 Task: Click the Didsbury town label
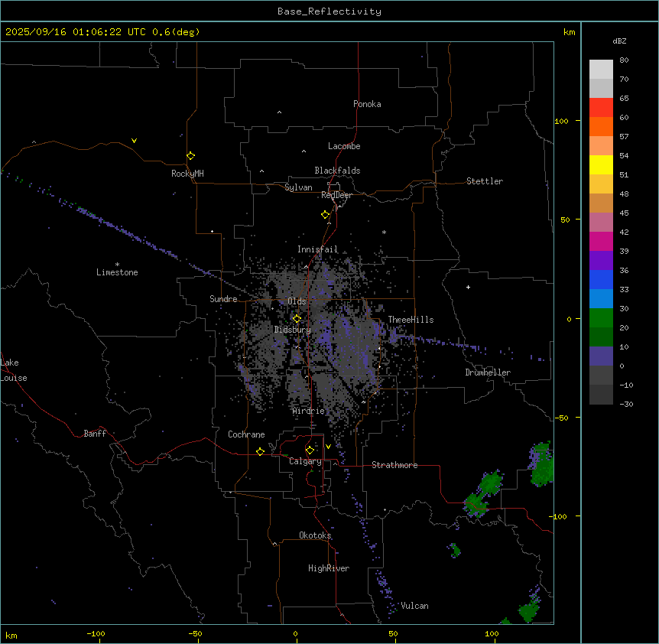(293, 330)
